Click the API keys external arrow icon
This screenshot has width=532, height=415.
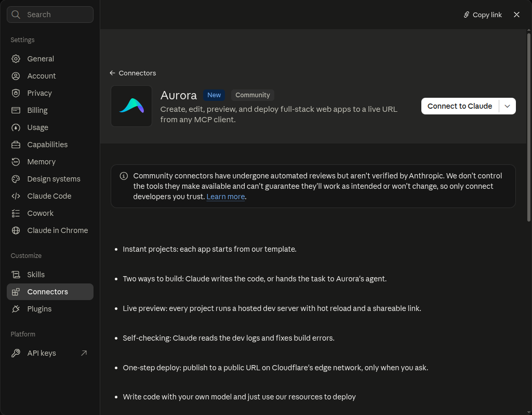(x=84, y=353)
